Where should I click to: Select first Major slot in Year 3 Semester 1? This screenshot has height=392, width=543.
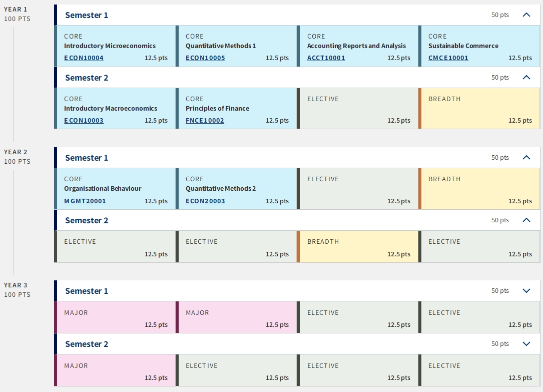tap(115, 317)
